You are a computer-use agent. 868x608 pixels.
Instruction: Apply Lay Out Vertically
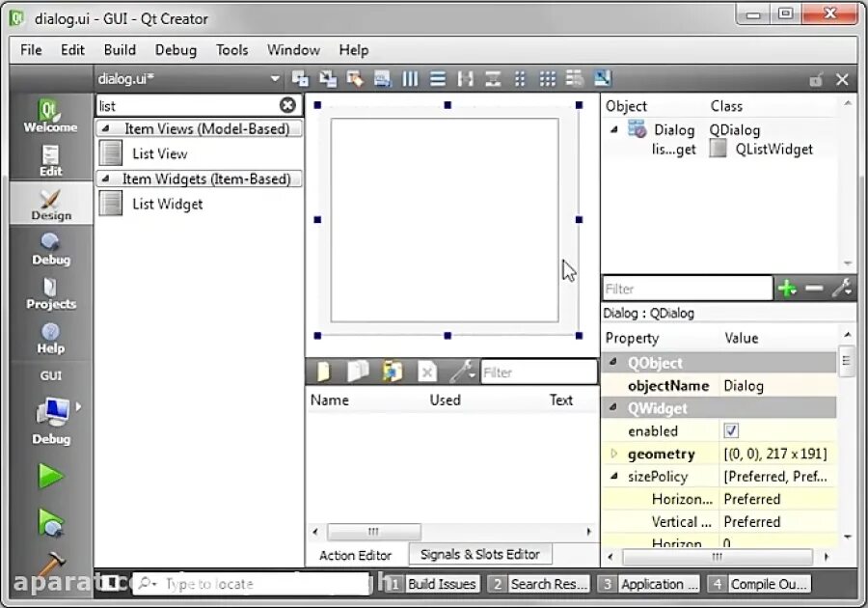point(438,78)
